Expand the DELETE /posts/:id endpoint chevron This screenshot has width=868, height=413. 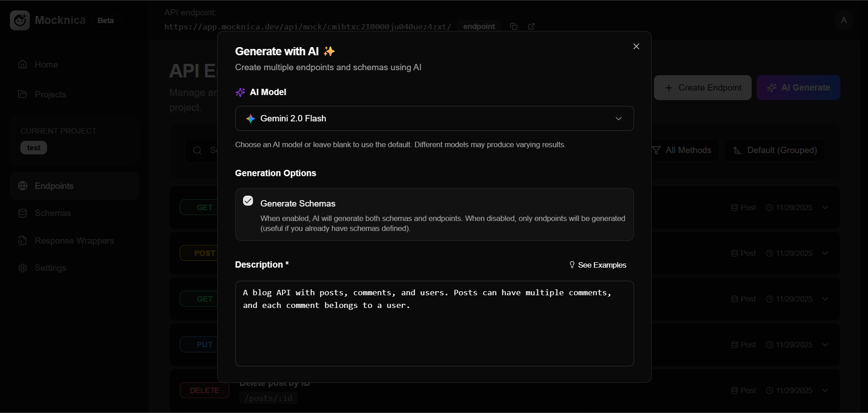point(825,390)
